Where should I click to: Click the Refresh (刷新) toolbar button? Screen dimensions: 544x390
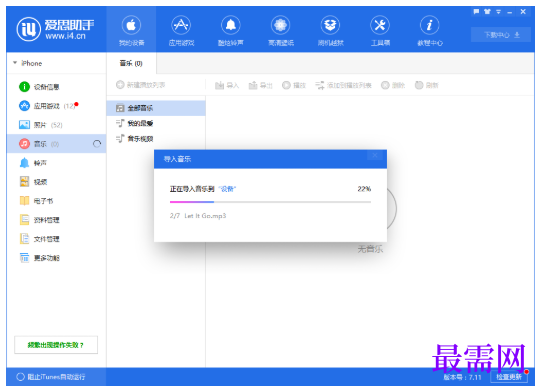pos(427,85)
